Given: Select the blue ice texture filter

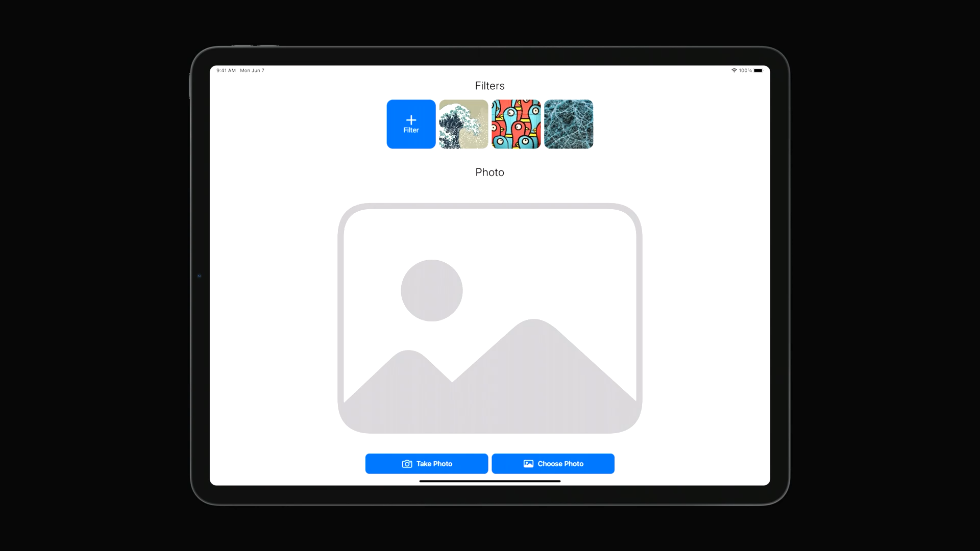Looking at the screenshot, I should pos(569,124).
